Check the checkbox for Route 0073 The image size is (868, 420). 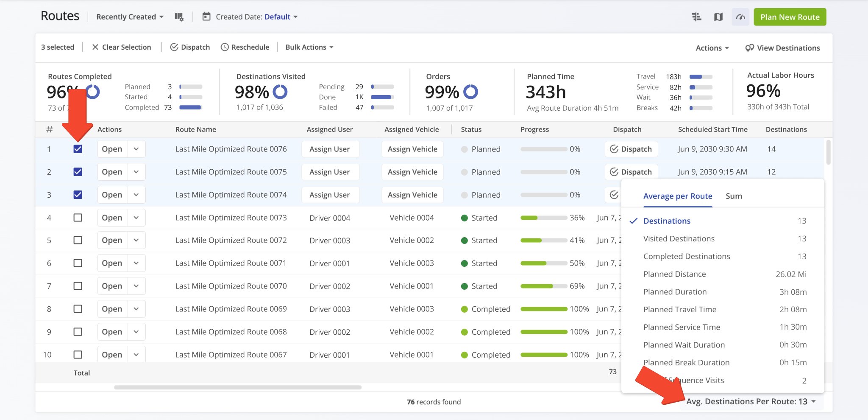coord(78,218)
